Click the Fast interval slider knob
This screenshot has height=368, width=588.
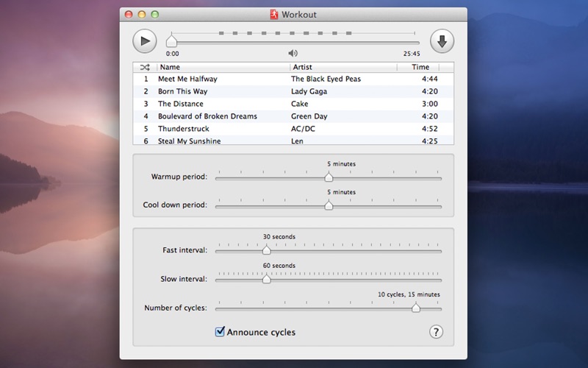[267, 250]
